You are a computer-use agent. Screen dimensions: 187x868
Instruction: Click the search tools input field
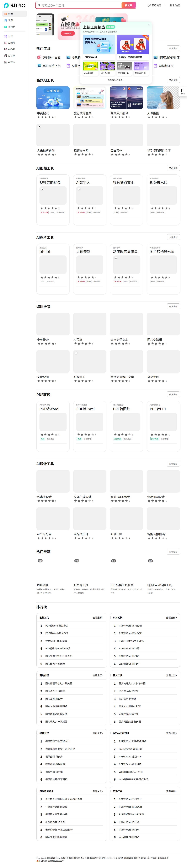pyautogui.click(x=79, y=5)
